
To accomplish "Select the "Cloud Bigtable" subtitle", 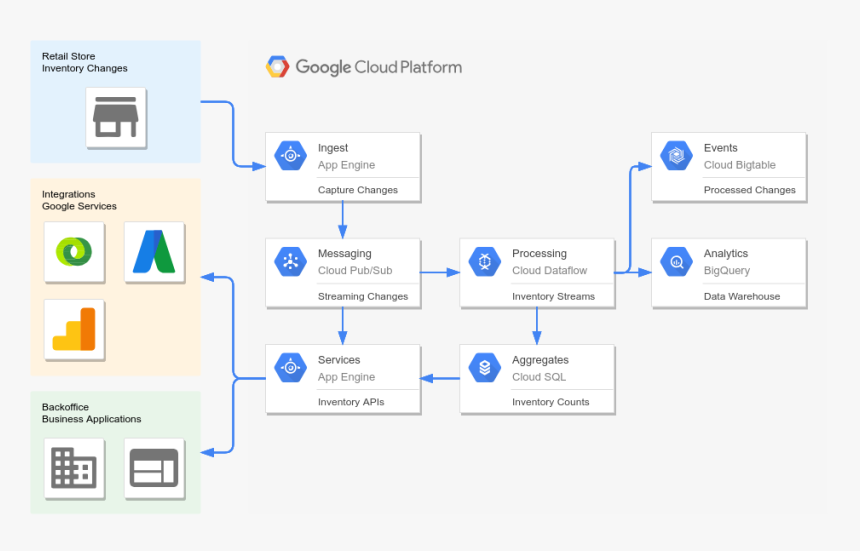I will 739,165.
